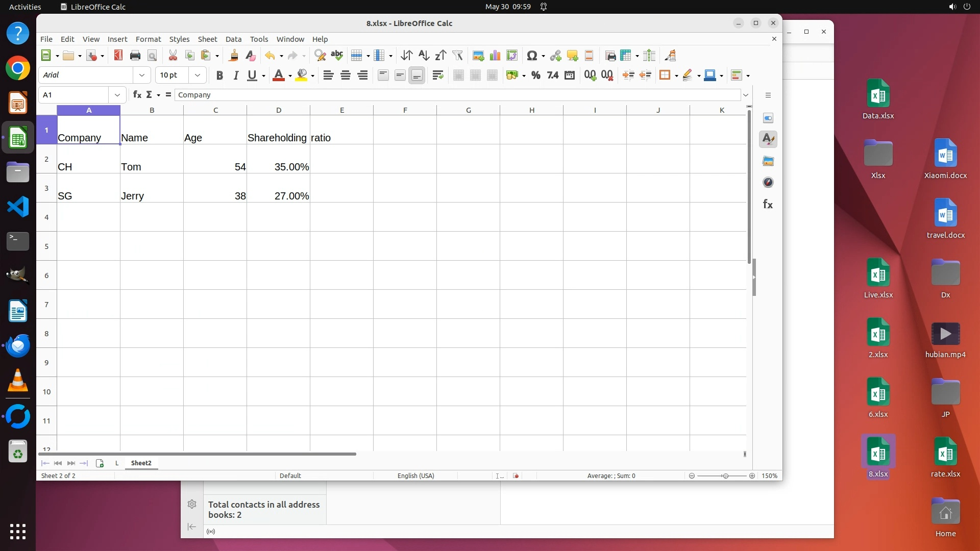Click the zoom-in plus button
The image size is (980, 551).
coord(752,476)
